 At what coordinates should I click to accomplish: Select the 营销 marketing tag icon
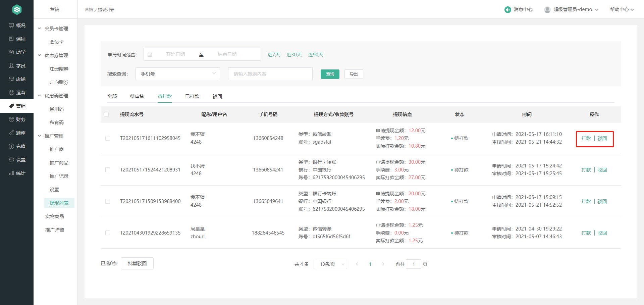click(11, 106)
